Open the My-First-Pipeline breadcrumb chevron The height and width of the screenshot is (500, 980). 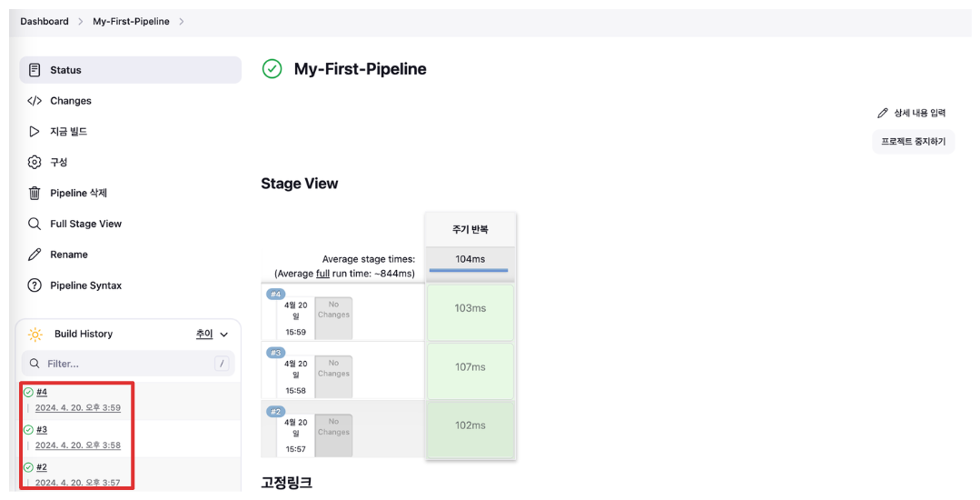pyautogui.click(x=182, y=21)
